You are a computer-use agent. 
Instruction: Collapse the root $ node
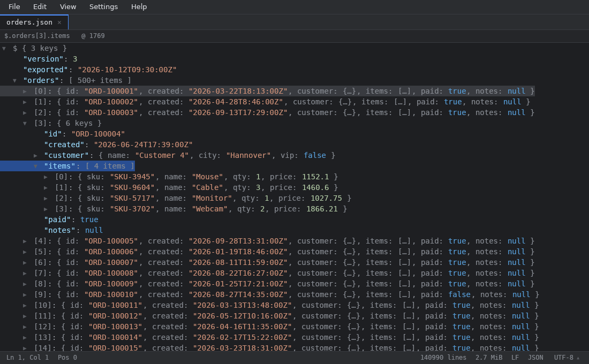(4, 49)
